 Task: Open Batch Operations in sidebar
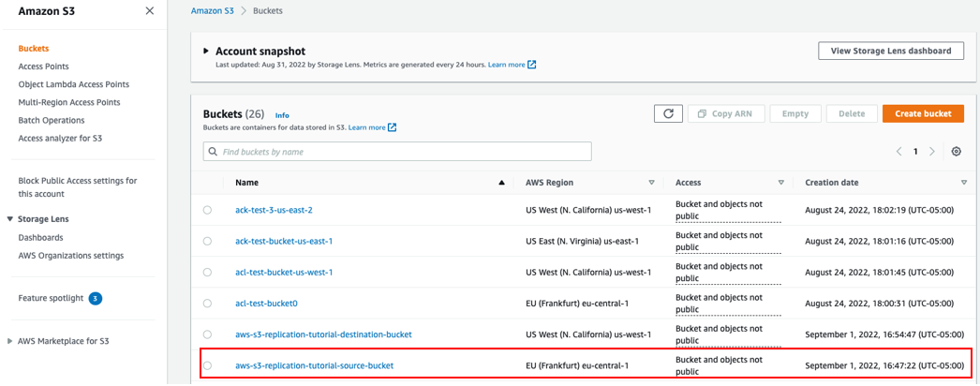(52, 121)
